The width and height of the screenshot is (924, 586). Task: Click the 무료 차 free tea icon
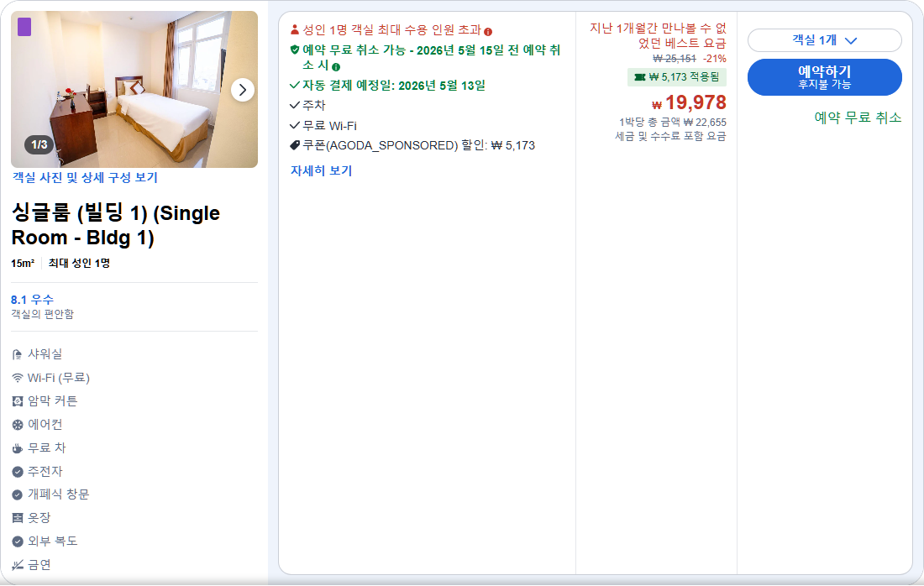pos(19,447)
